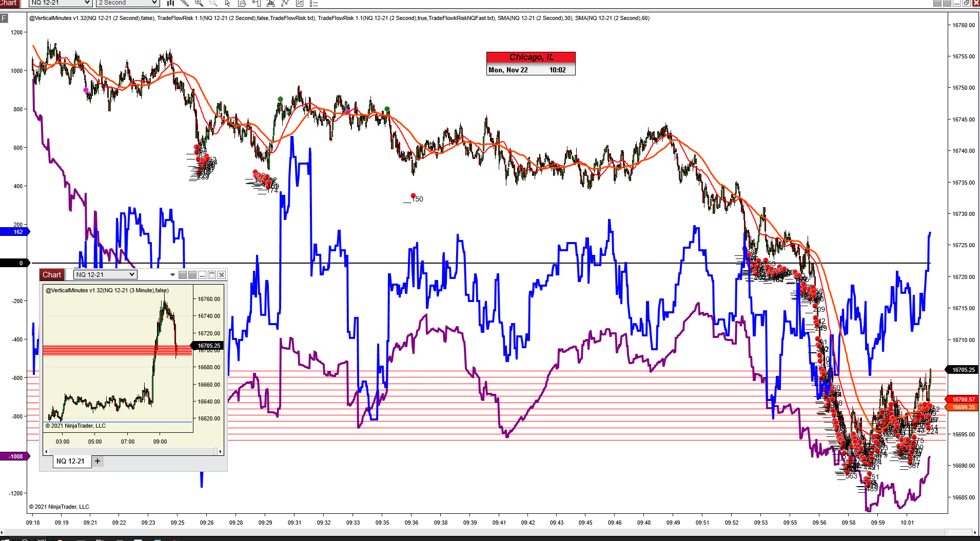Click the Mon, Nov 22 date text
The image size is (980, 541).
coord(508,70)
